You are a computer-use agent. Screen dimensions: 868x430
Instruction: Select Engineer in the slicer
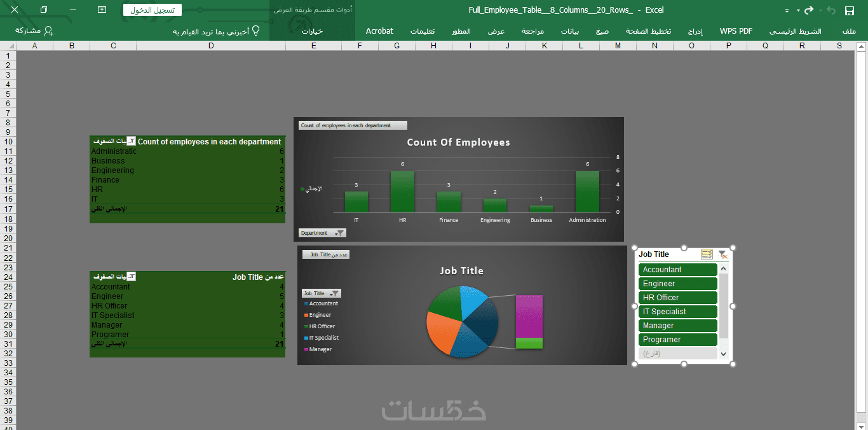point(678,284)
